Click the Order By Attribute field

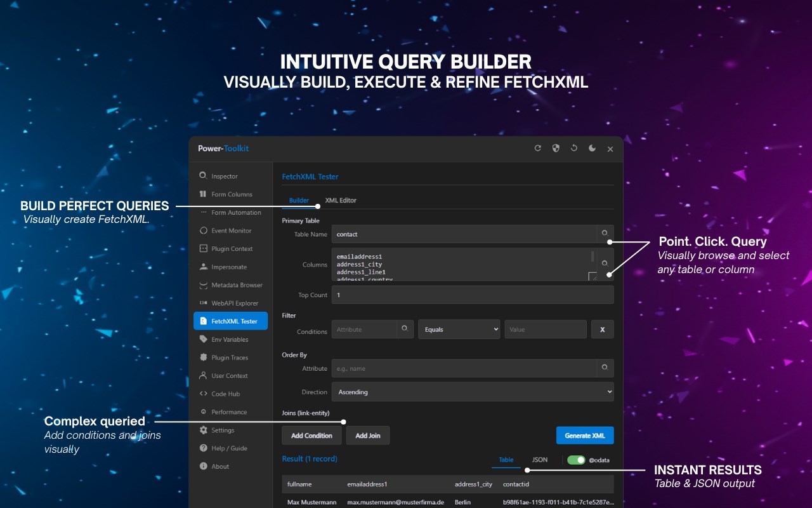point(464,368)
